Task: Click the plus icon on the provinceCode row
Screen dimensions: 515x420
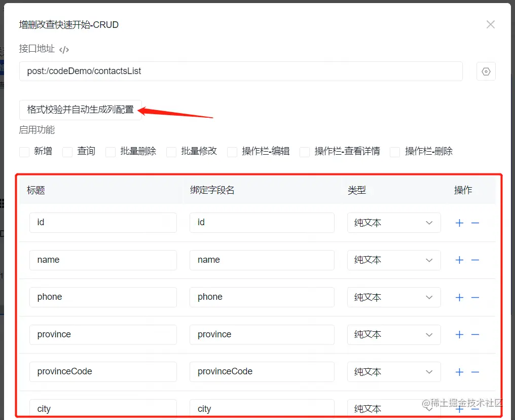Action: (x=459, y=372)
